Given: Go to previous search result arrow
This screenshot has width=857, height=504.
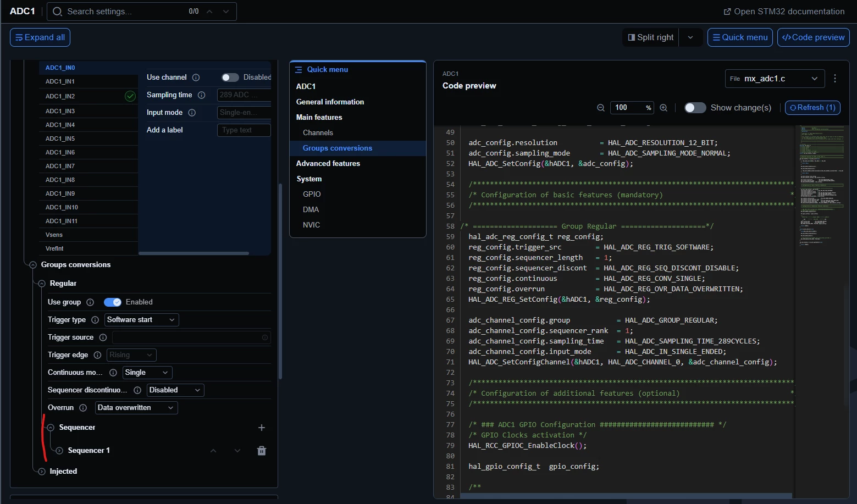Looking at the screenshot, I should (209, 12).
